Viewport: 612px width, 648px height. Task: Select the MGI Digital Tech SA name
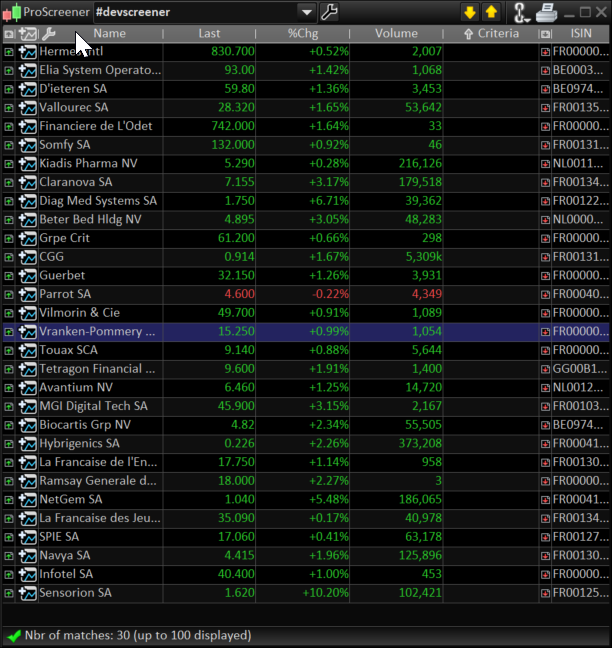click(x=93, y=406)
